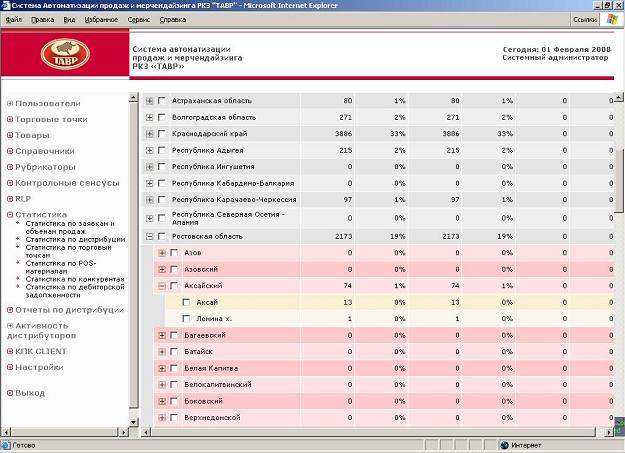Open the Справка menu

pyautogui.click(x=173, y=20)
